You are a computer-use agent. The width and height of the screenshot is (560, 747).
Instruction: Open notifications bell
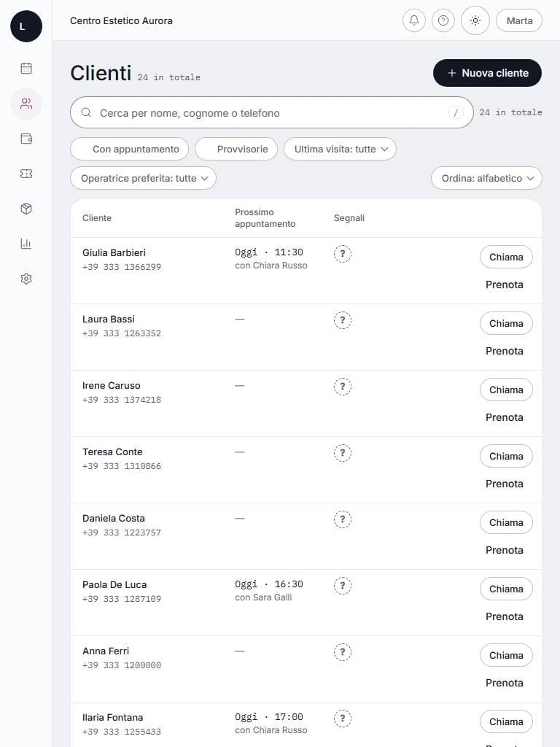coord(414,20)
